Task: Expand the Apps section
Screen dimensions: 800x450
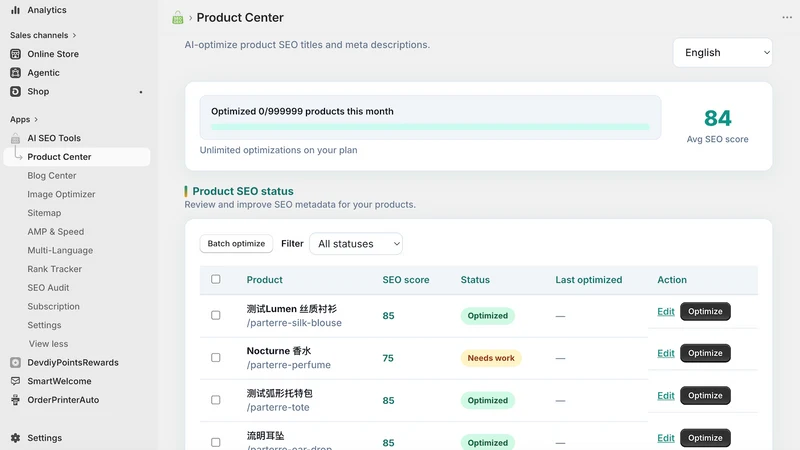Action: [x=23, y=119]
